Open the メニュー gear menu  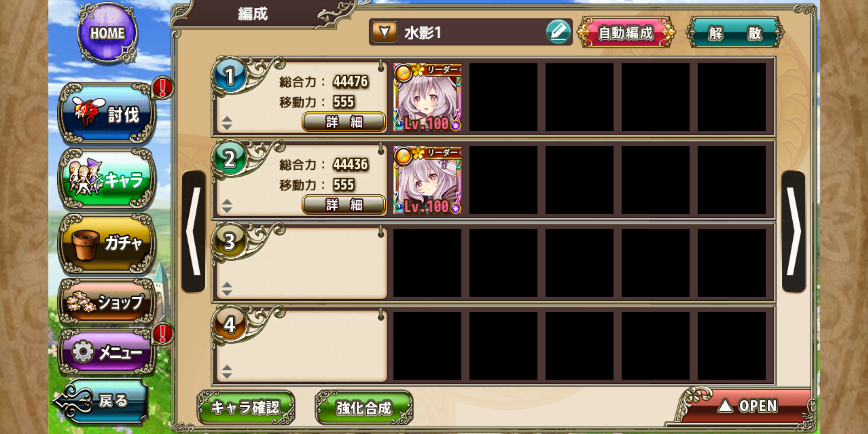click(x=107, y=352)
